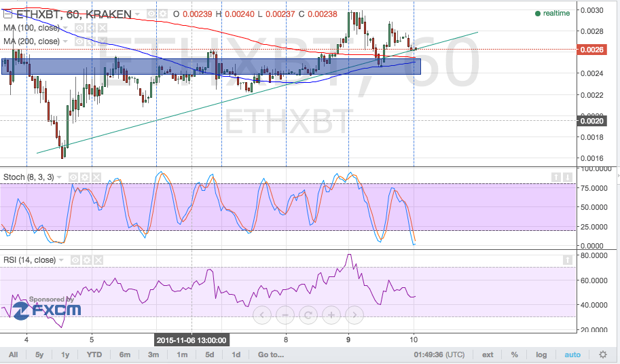620x364 pixels.
Task: Select the 'YTD' time range
Action: click(x=94, y=354)
